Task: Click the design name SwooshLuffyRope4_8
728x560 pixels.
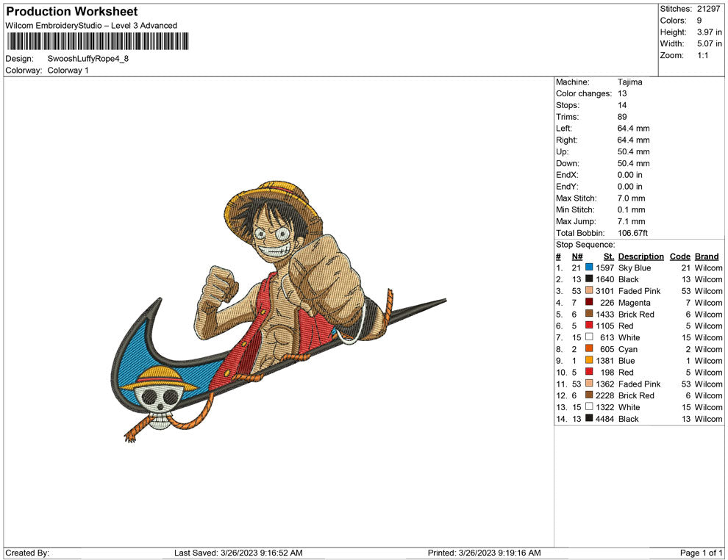Action: (88, 59)
